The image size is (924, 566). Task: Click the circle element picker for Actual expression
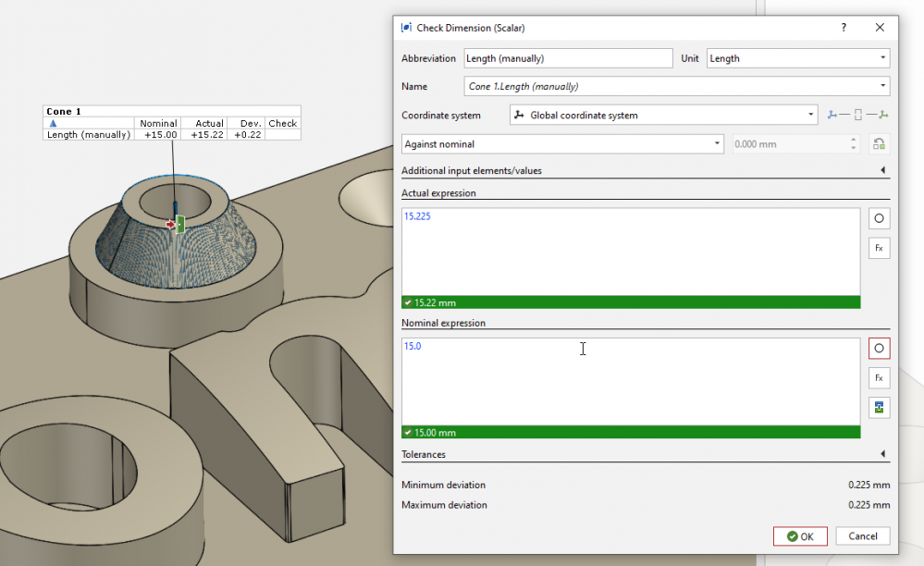coord(879,219)
